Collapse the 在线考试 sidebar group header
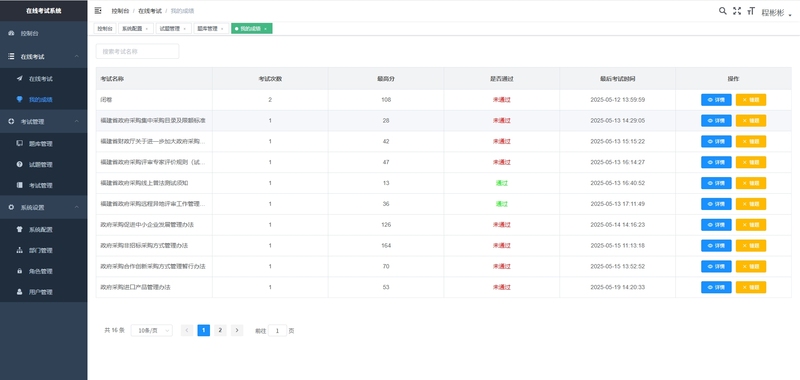800x380 pixels. [x=43, y=57]
